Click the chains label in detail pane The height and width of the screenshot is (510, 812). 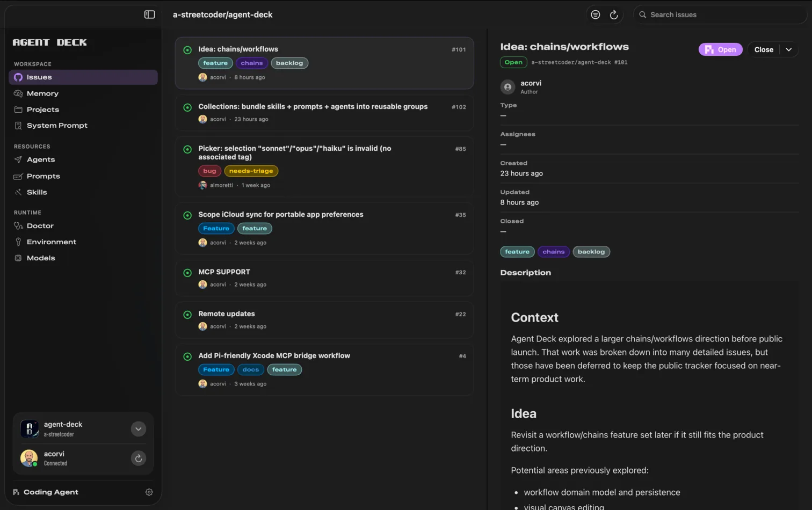553,252
